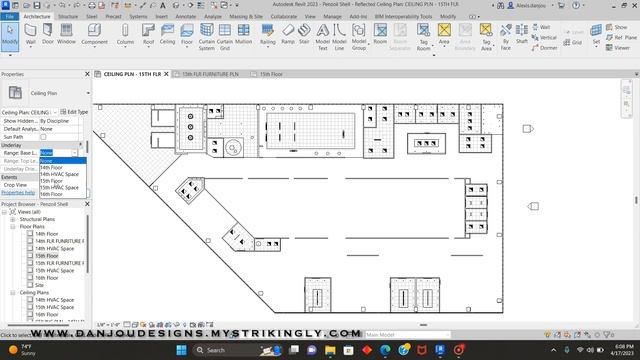The image size is (640, 360).
Task: Activate the Model Line tool
Action: (x=339, y=37)
